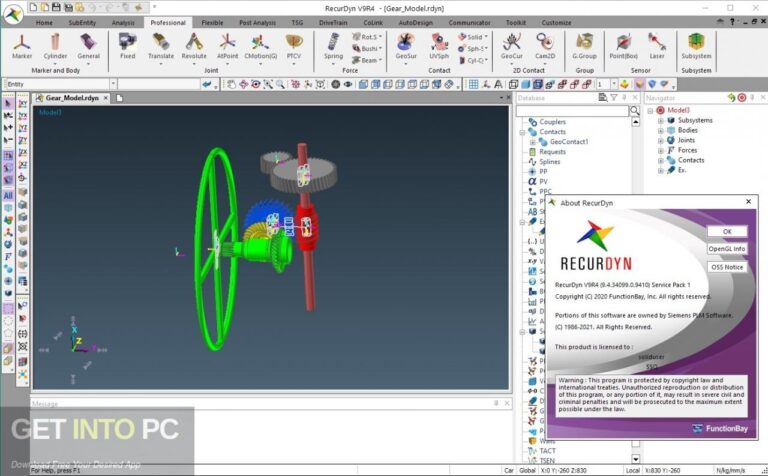Viewport: 768px width, 476px height.
Task: Toggle the grid display icon
Action: [x=473, y=84]
